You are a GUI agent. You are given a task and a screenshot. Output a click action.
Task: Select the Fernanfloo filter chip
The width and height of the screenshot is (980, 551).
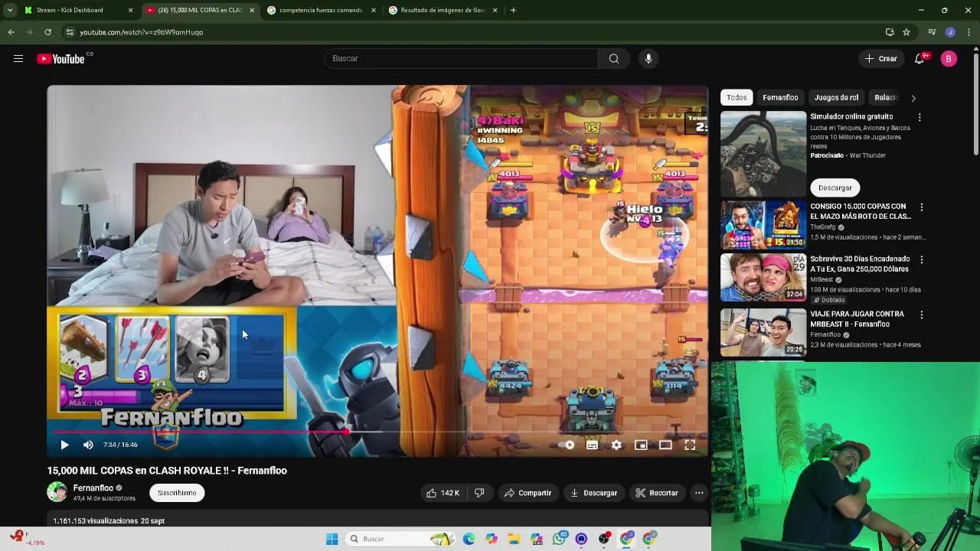780,97
